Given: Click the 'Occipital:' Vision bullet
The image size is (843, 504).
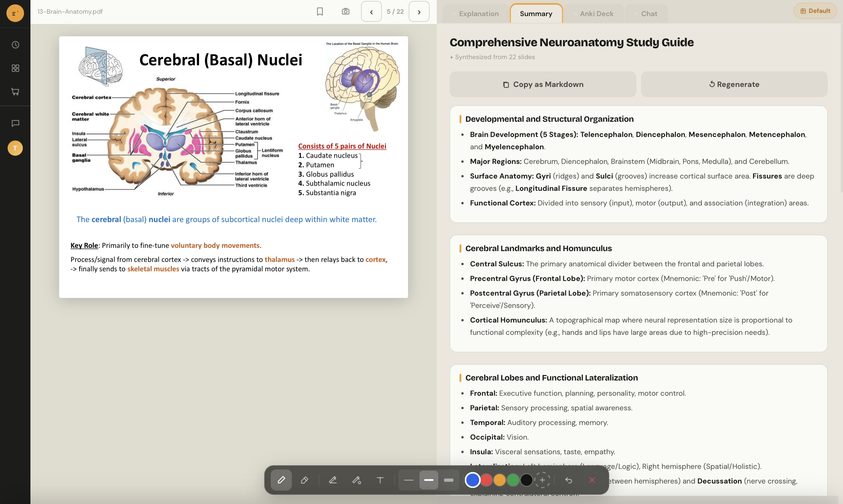Looking at the screenshot, I should pyautogui.click(x=499, y=437).
